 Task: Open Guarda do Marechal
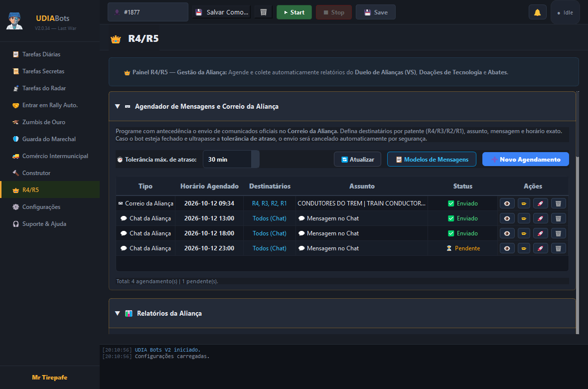click(x=50, y=139)
